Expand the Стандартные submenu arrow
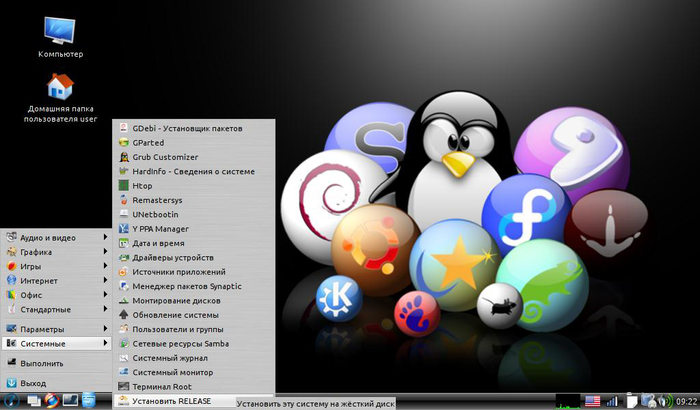Screen dimensions: 700x410 [105, 309]
